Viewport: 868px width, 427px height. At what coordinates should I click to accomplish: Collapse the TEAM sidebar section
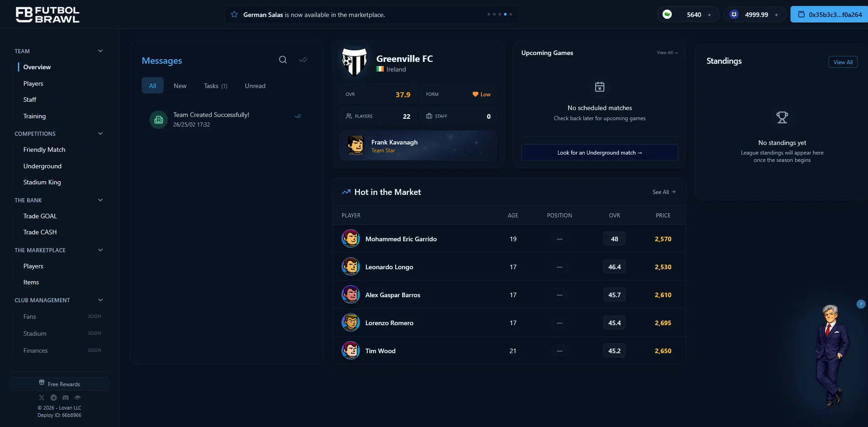coord(100,51)
